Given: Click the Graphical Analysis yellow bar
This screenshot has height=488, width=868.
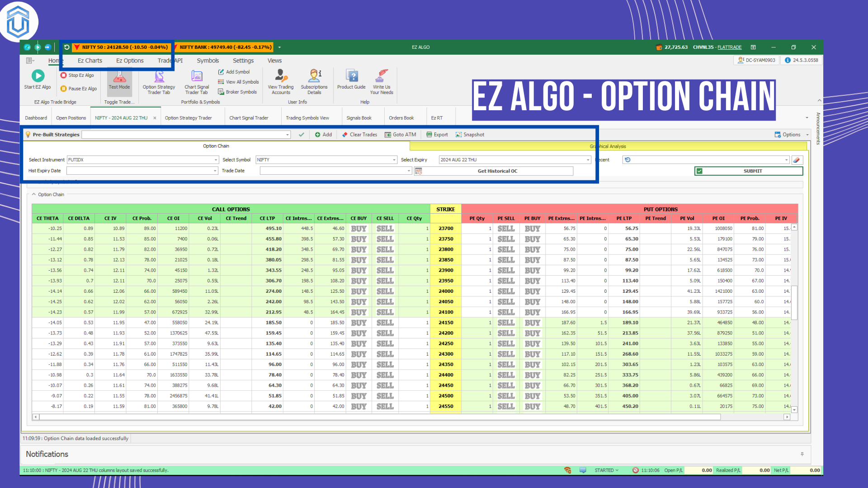Looking at the screenshot, I should [x=608, y=146].
